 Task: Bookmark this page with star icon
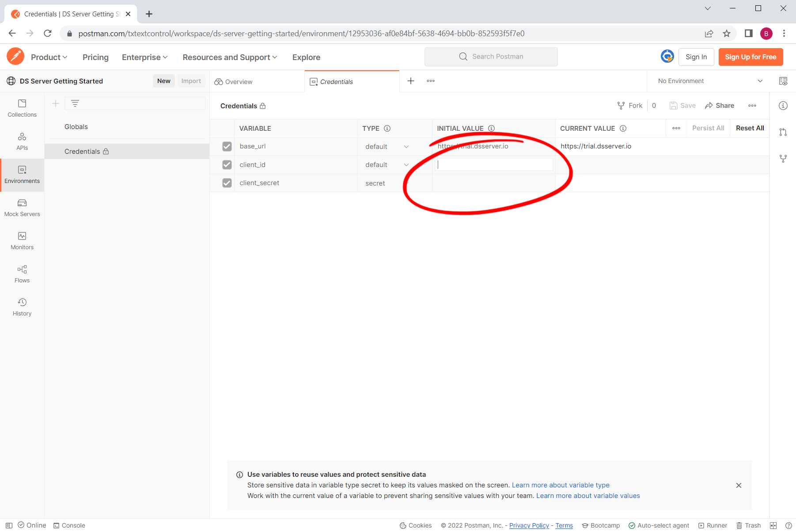[x=727, y=34]
